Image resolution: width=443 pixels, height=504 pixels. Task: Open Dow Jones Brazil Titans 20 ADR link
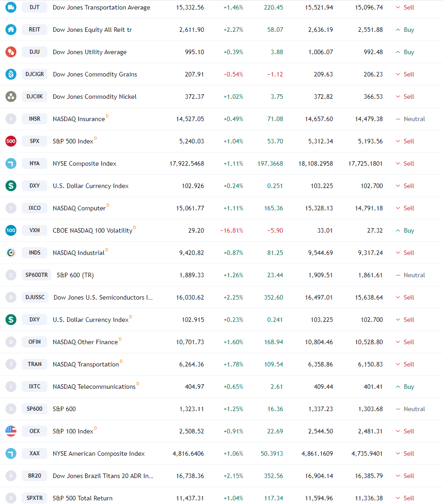[x=103, y=476]
